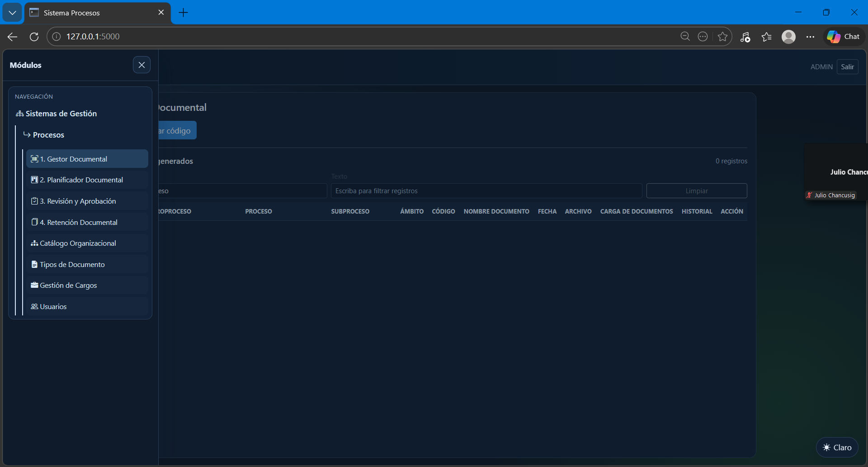
Task: Log out with the Salir button
Action: (x=847, y=67)
